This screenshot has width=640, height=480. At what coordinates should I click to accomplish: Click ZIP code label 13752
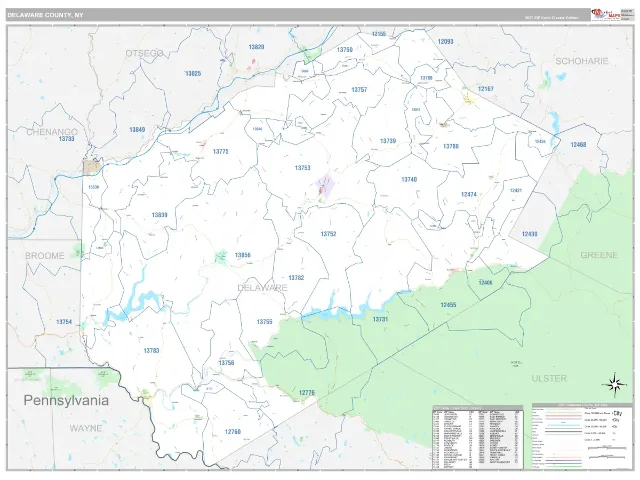(x=328, y=234)
